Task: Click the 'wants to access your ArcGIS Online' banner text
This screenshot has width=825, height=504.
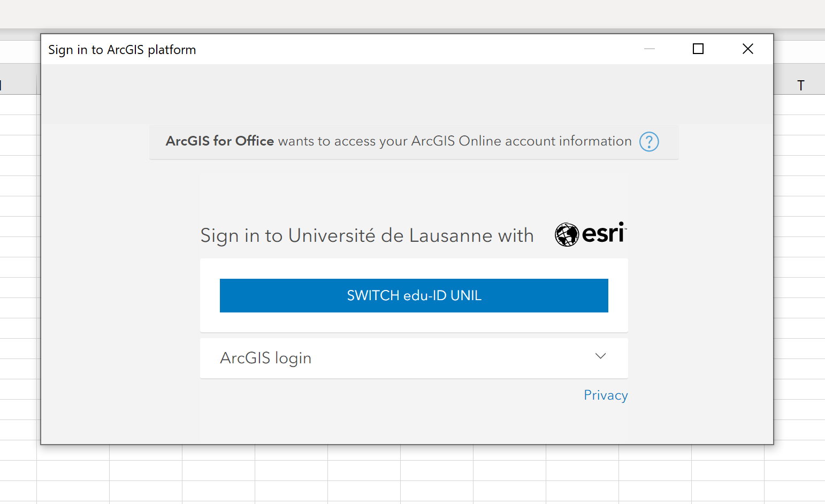Action: (x=455, y=141)
